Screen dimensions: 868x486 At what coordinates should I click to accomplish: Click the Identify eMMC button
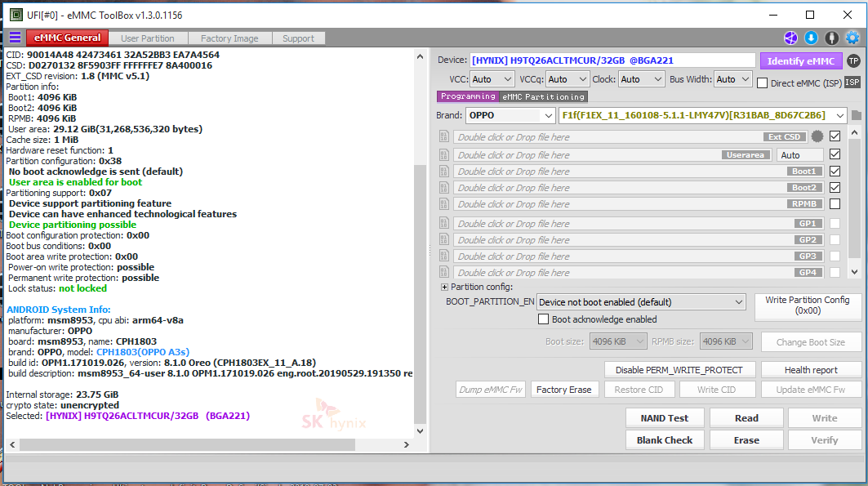800,61
